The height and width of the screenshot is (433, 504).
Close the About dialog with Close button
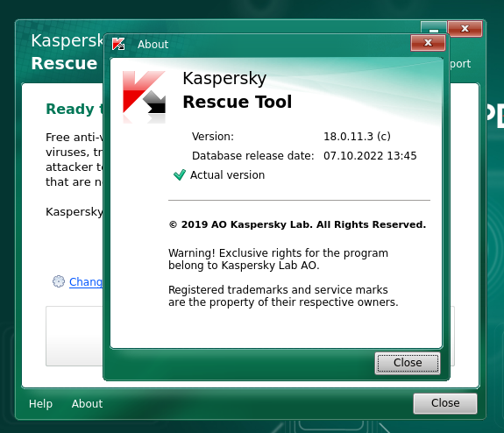[408, 363]
